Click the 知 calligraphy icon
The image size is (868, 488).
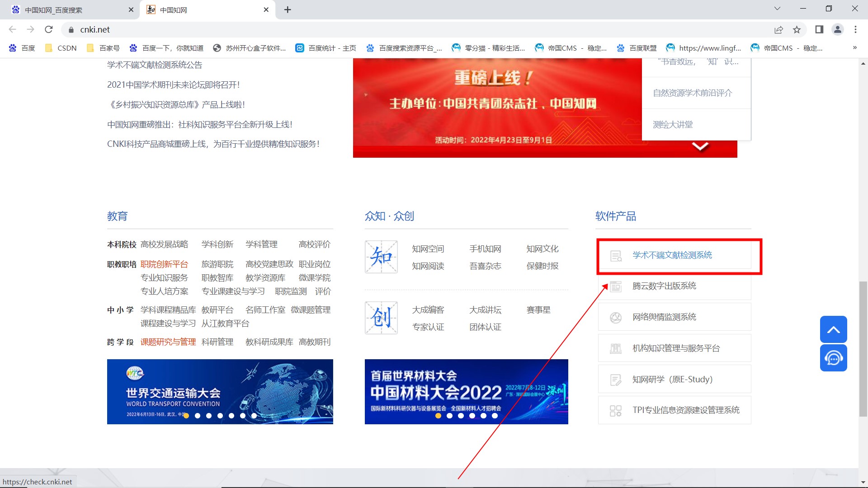pos(381,257)
